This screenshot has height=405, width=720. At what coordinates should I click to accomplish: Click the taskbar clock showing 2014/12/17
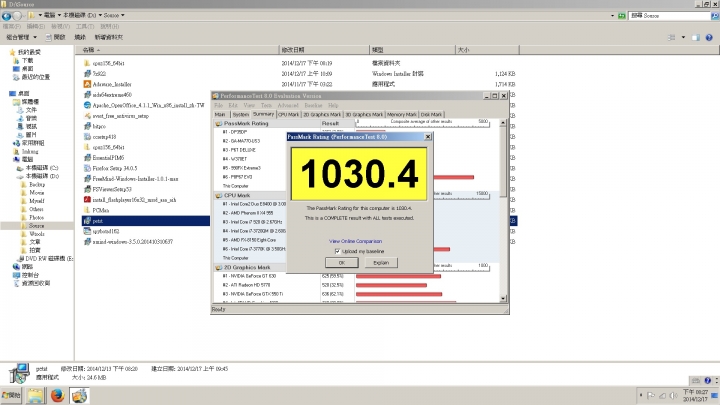[695, 395]
